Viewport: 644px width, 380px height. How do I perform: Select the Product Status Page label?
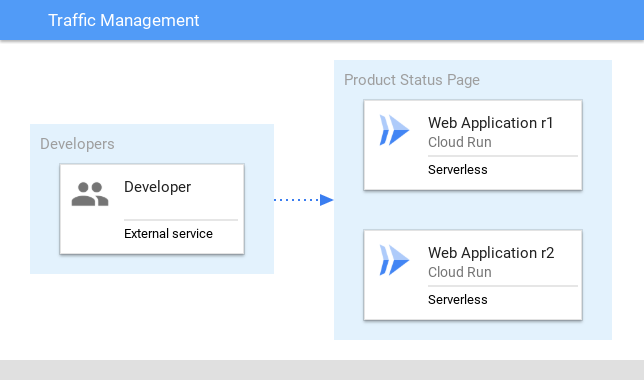pos(412,80)
